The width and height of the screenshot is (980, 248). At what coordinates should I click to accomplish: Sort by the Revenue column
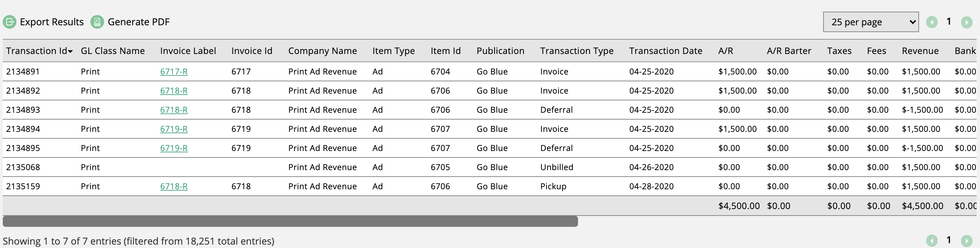pyautogui.click(x=920, y=51)
